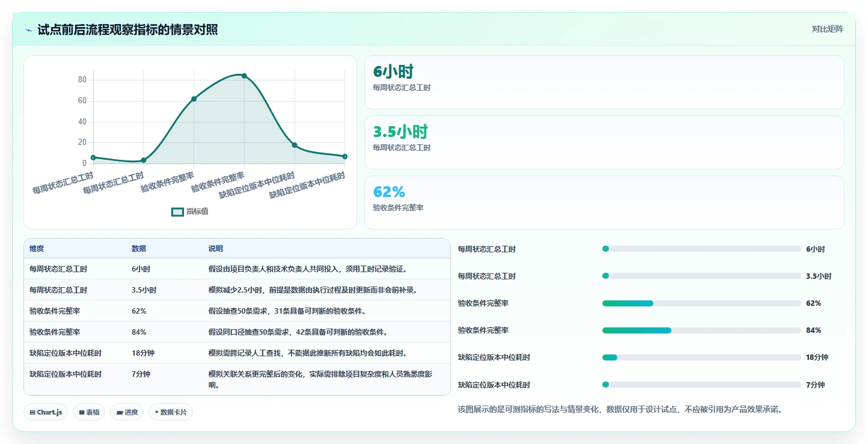This screenshot has width=868, height=444.
Task: Click the 84% cell in the table
Action: 139,332
